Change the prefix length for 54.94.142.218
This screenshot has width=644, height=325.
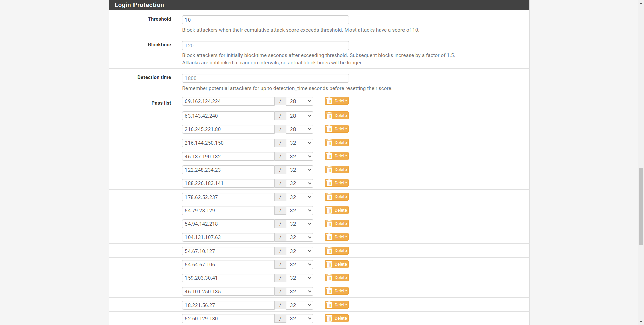pyautogui.click(x=300, y=224)
